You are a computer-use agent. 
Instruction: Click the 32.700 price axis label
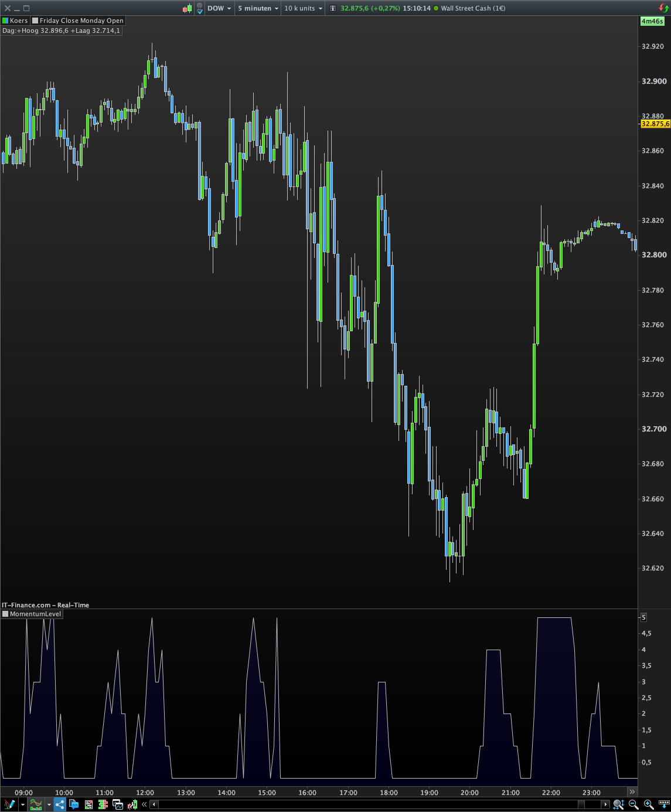click(x=653, y=429)
